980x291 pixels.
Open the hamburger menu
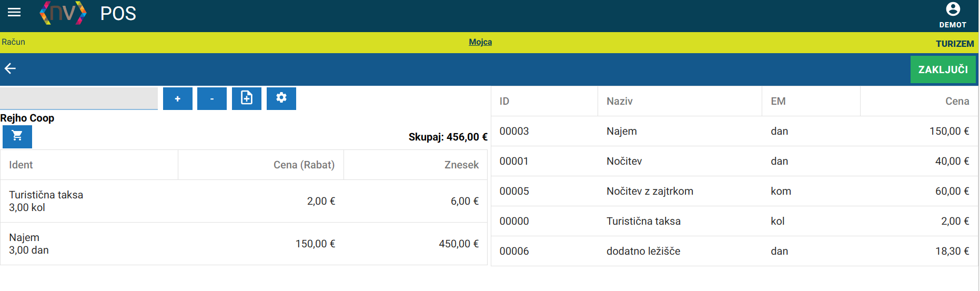14,12
